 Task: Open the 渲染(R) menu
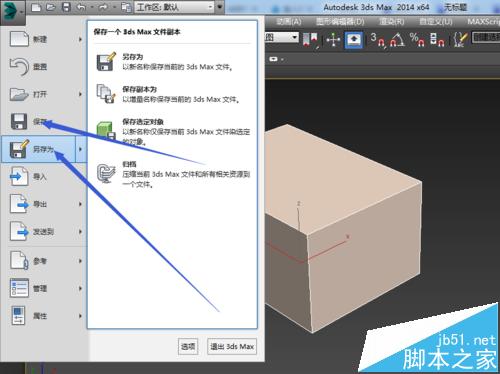392,22
